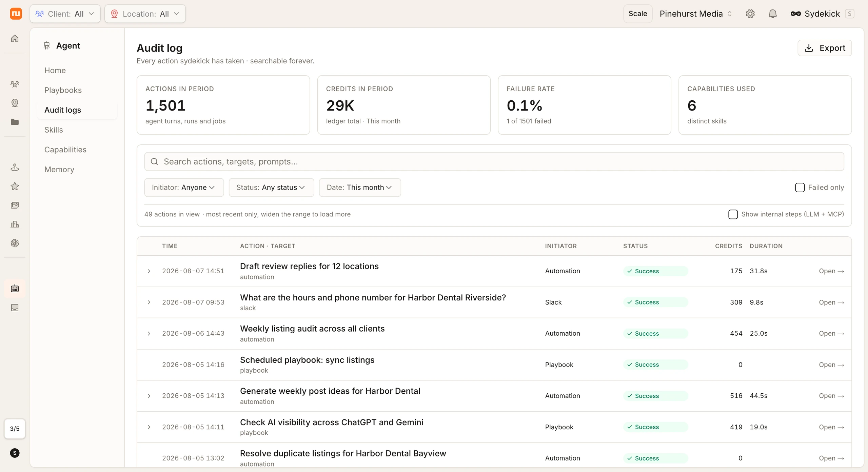Open the Home icon in left rail
868x472 pixels.
(x=15, y=38)
